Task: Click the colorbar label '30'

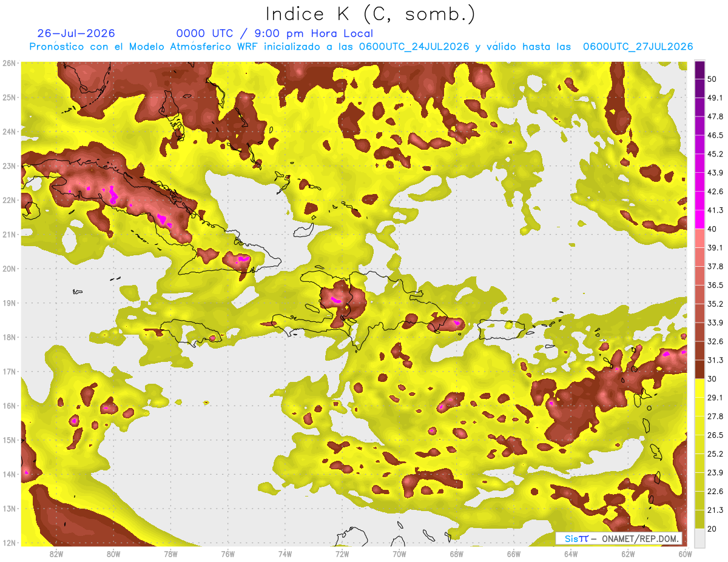Action: (x=712, y=379)
